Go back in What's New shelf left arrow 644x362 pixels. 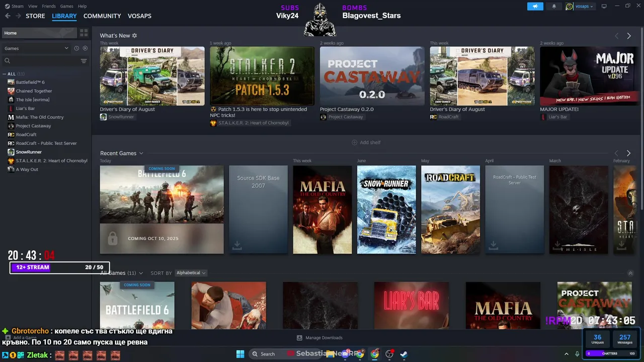[x=616, y=36]
